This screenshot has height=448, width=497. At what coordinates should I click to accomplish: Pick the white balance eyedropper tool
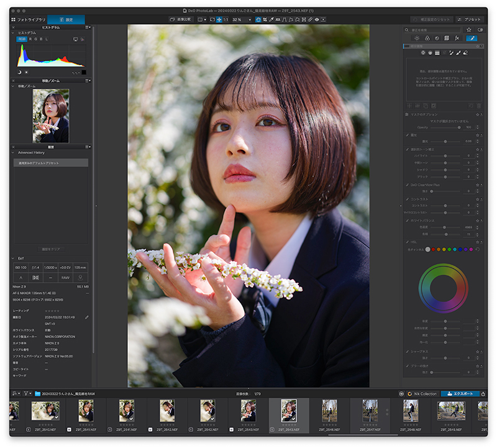tap(271, 19)
